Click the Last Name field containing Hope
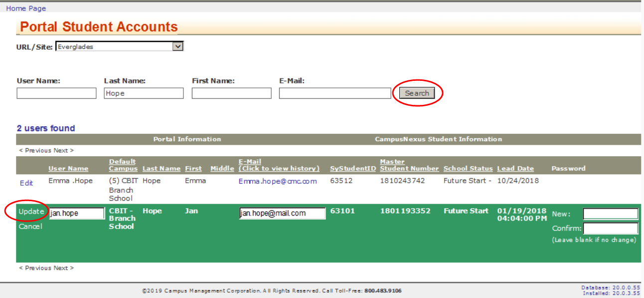This screenshot has height=298, width=644. point(144,93)
